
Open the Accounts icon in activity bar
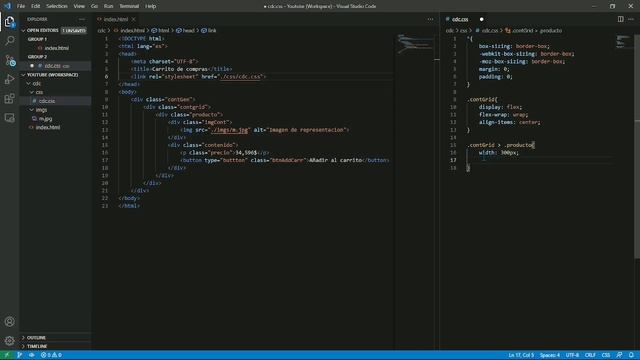(x=9, y=322)
